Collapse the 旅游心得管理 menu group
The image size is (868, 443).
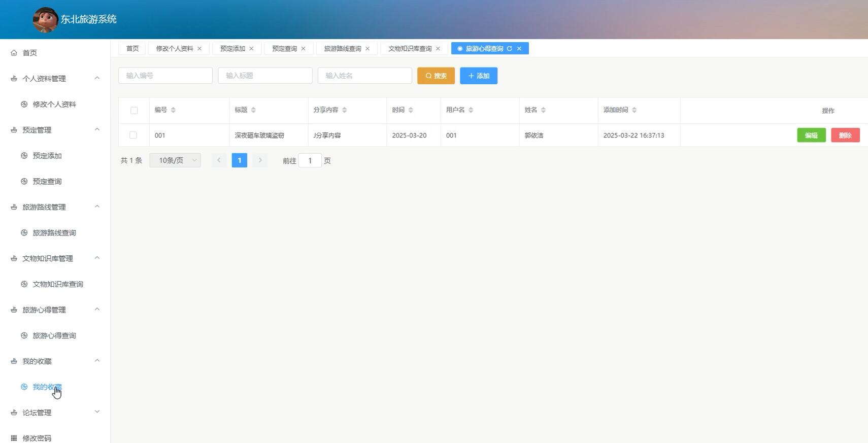pos(97,310)
